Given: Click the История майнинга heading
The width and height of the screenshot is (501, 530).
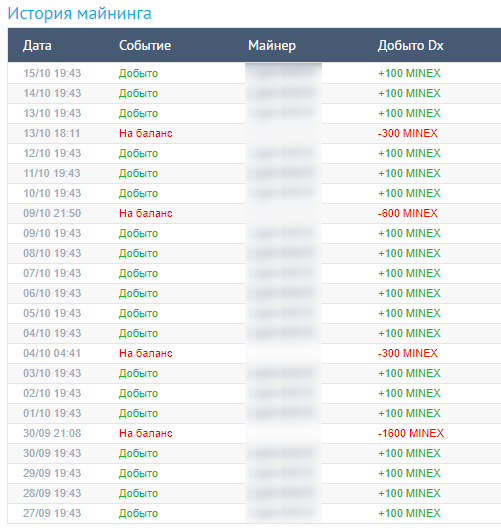Looking at the screenshot, I should (x=79, y=14).
